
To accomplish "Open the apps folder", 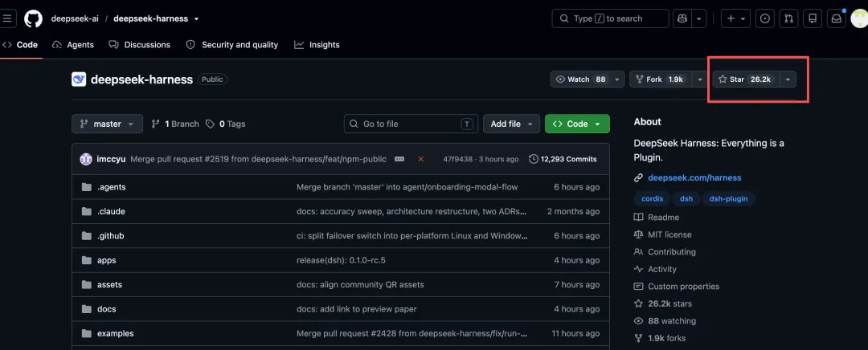I will point(106,260).
